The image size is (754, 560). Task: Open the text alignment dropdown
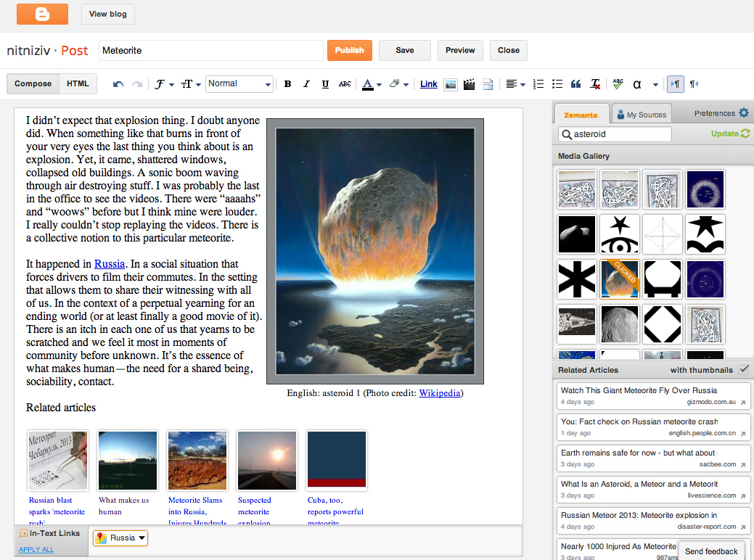point(515,84)
